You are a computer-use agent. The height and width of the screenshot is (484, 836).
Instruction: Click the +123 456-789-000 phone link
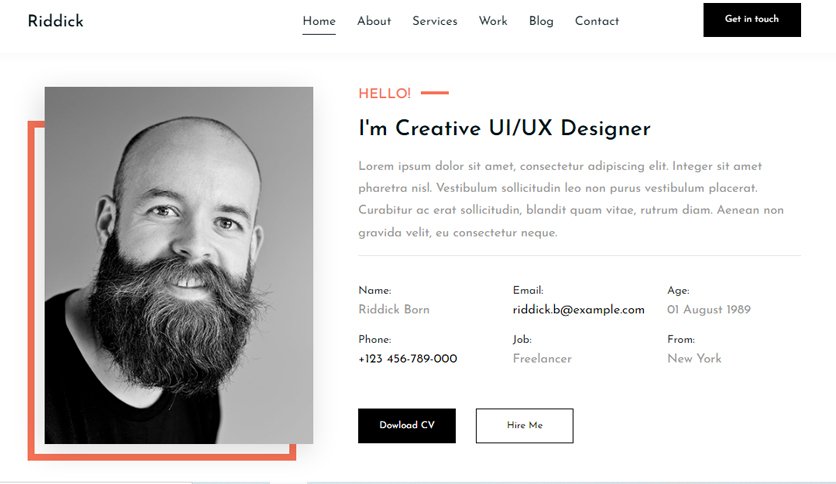(x=408, y=359)
